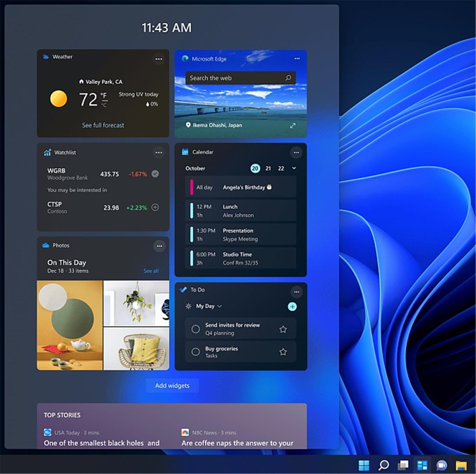Star the Buy groceries task

click(x=283, y=352)
